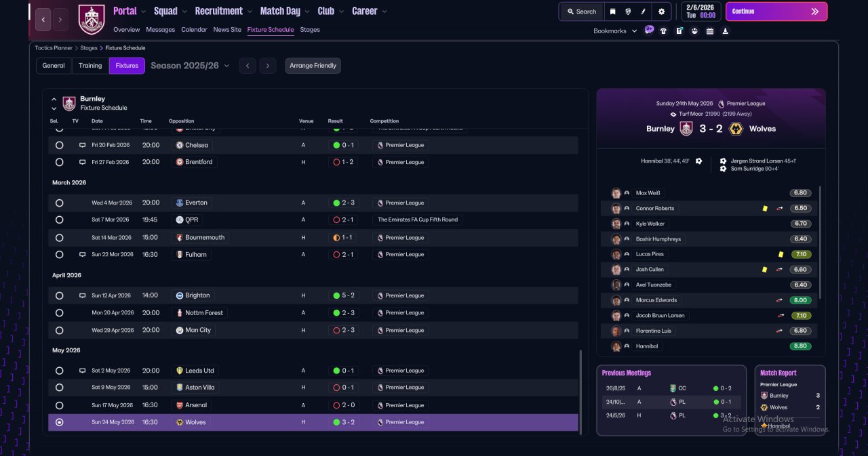868x456 pixels.
Task: Open the Season 2025/26 dropdown
Action: (190, 66)
